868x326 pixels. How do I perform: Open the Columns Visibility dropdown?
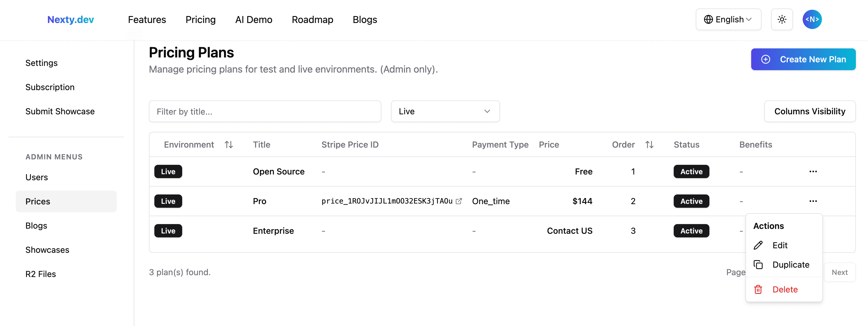(x=809, y=112)
